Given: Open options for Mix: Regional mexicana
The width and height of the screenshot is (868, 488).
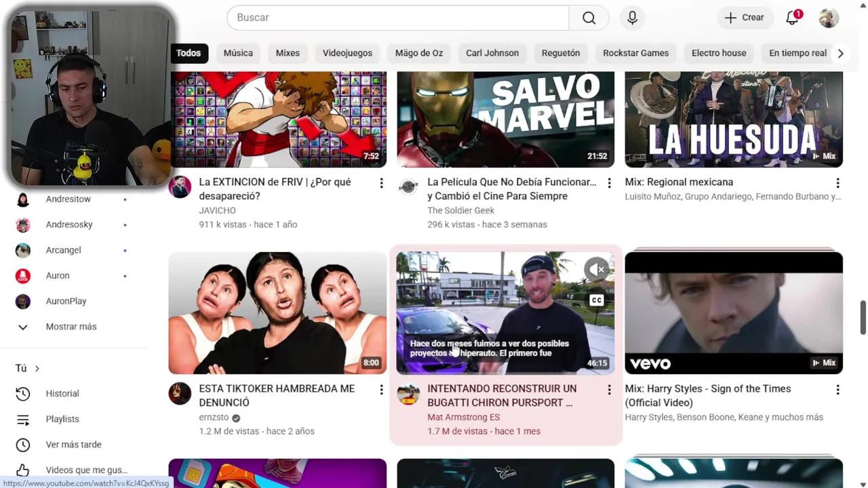Looking at the screenshot, I should (837, 183).
